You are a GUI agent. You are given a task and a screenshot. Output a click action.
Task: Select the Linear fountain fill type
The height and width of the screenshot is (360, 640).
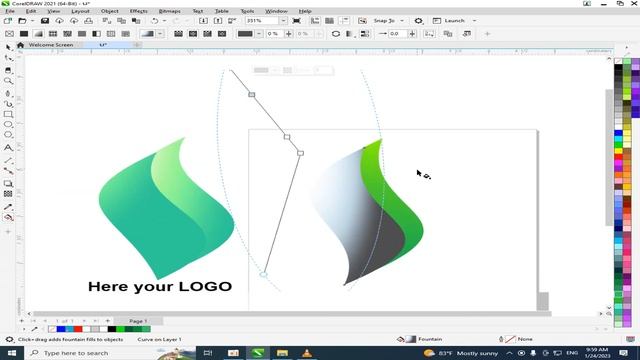[x=178, y=34]
